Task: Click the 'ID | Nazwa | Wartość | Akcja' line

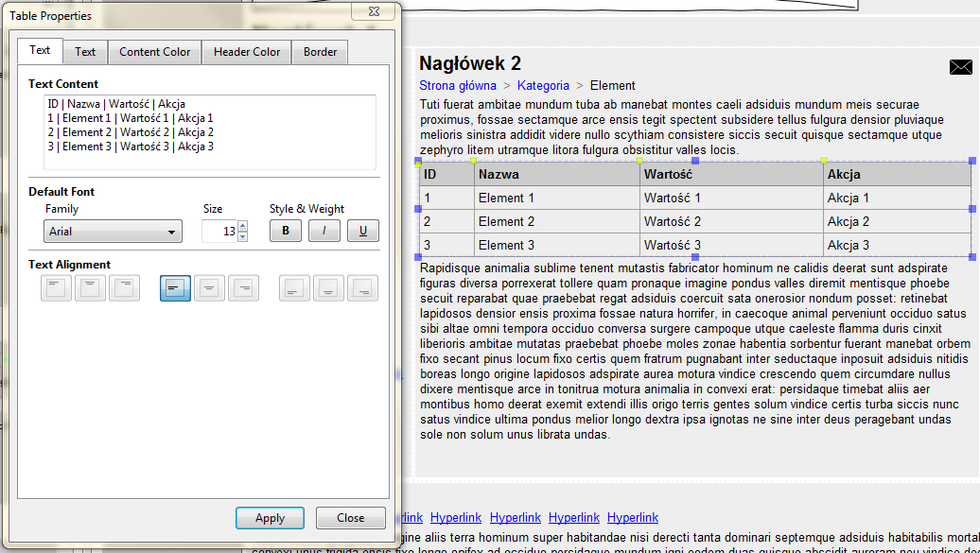Action: [x=116, y=104]
